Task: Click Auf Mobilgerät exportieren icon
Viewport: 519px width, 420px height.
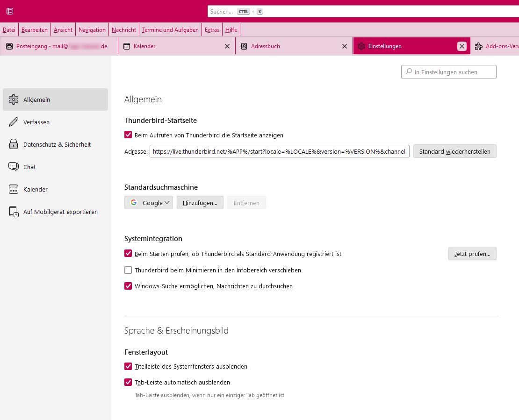Action: [14, 212]
